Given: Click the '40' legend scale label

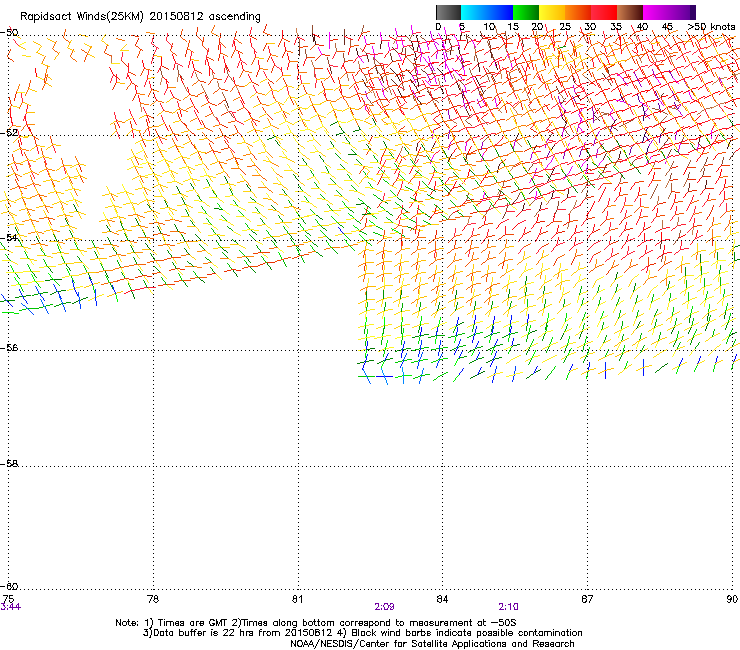Looking at the screenshot, I should 642,27.
